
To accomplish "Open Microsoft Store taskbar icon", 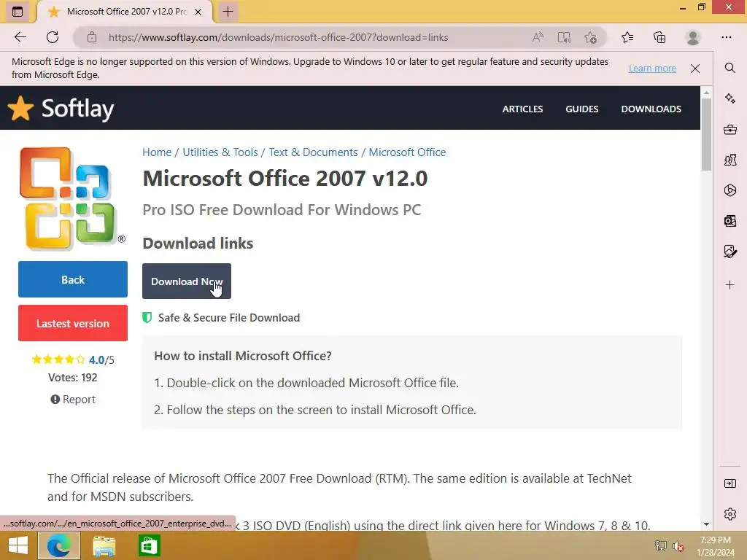I will 149,545.
